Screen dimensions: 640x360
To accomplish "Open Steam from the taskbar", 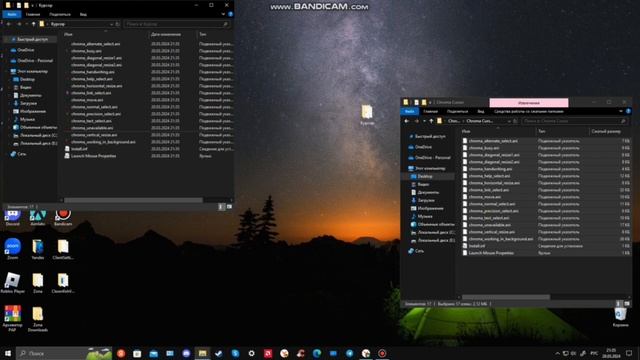I will pyautogui.click(x=219, y=353).
